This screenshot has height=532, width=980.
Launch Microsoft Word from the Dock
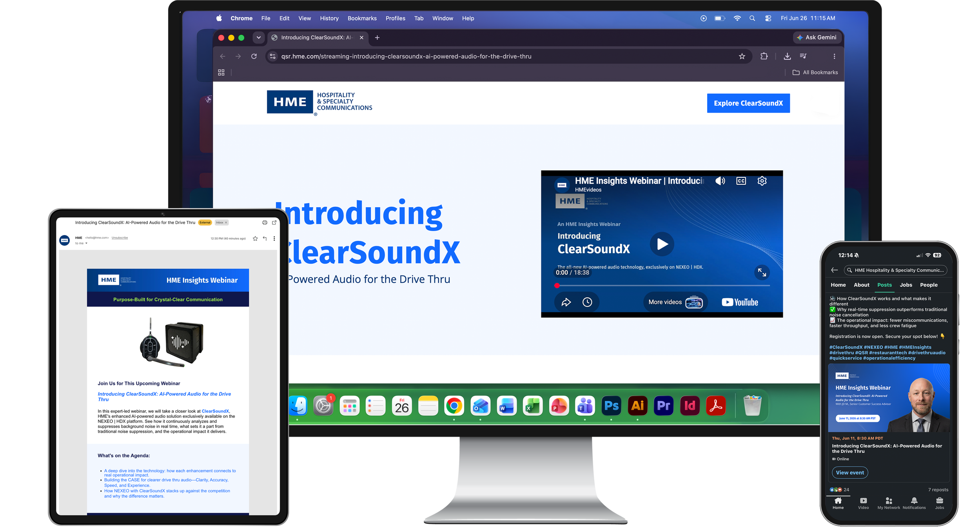(506, 405)
